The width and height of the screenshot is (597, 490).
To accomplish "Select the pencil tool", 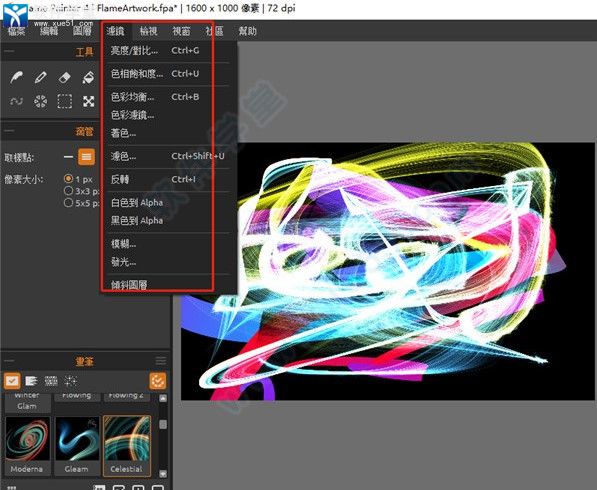I will point(40,78).
